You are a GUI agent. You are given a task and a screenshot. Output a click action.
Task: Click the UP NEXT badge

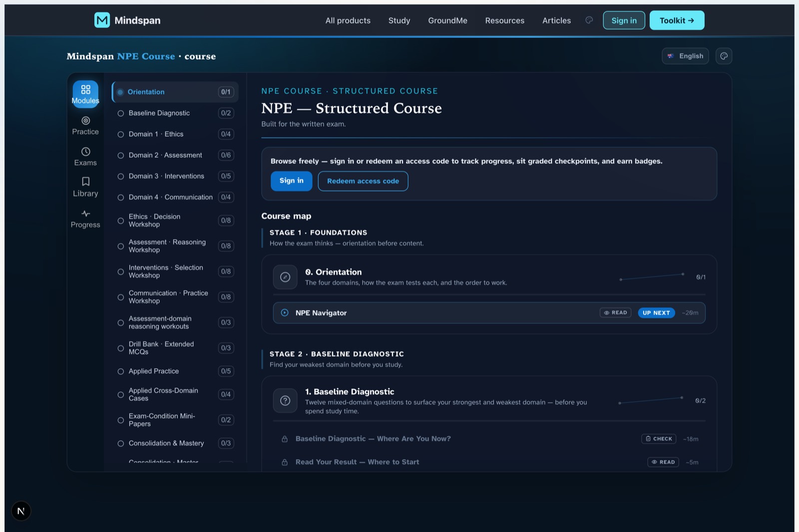656,313
